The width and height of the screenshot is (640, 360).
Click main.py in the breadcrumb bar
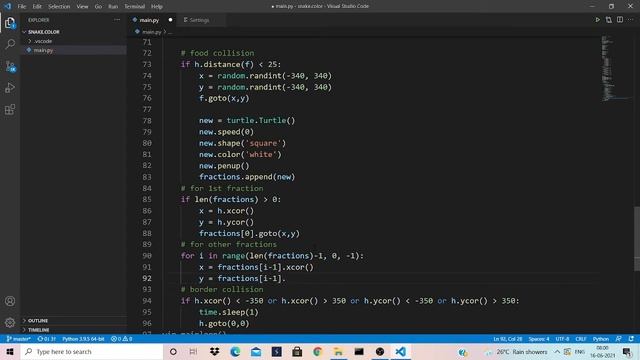point(151,32)
